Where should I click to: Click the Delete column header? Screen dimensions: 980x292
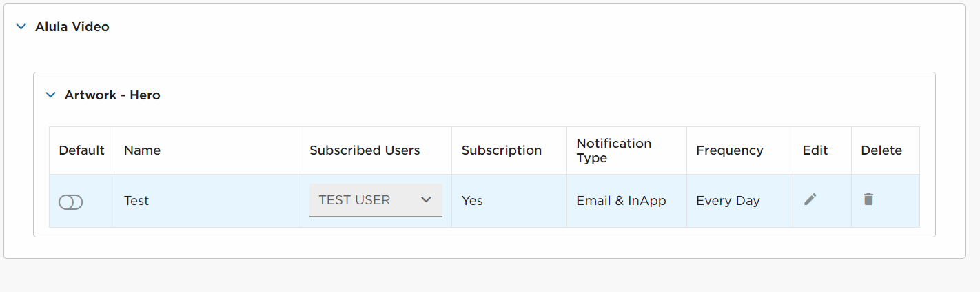881,150
